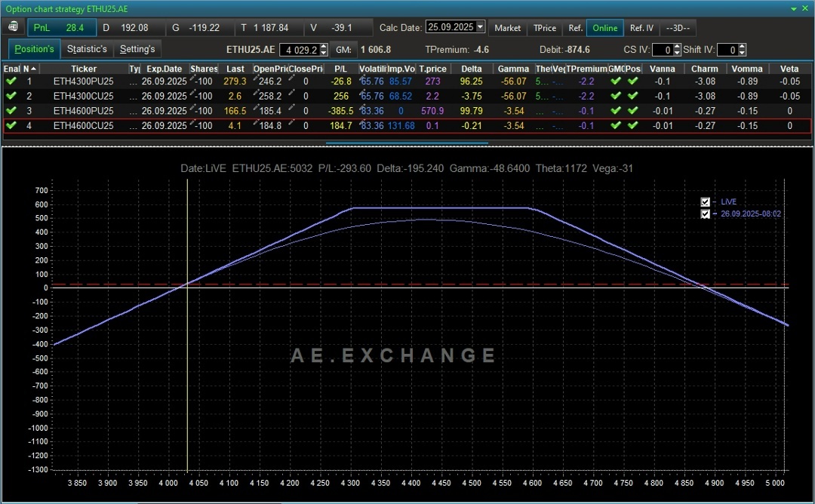
Task: Open the Statistic's tab
Action: pyautogui.click(x=87, y=49)
